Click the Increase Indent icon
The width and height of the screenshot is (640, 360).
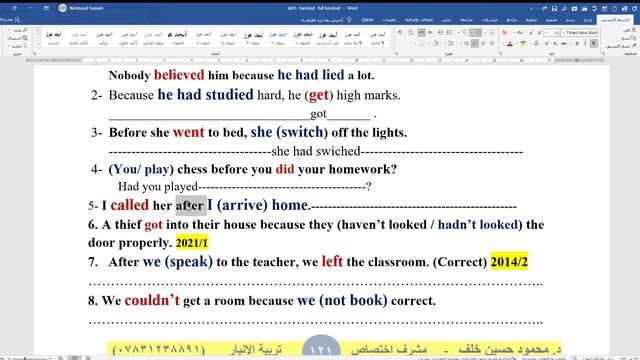pyautogui.click(x=440, y=32)
